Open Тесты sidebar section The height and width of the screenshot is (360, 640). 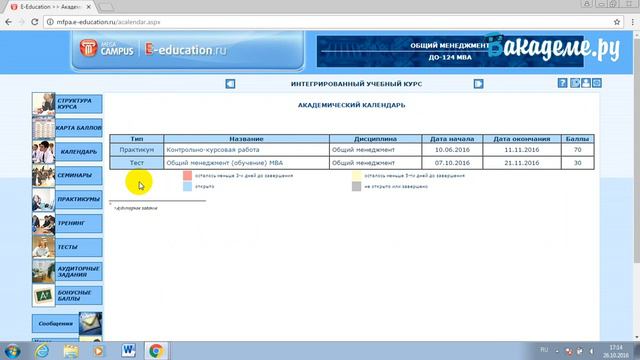tap(79, 247)
